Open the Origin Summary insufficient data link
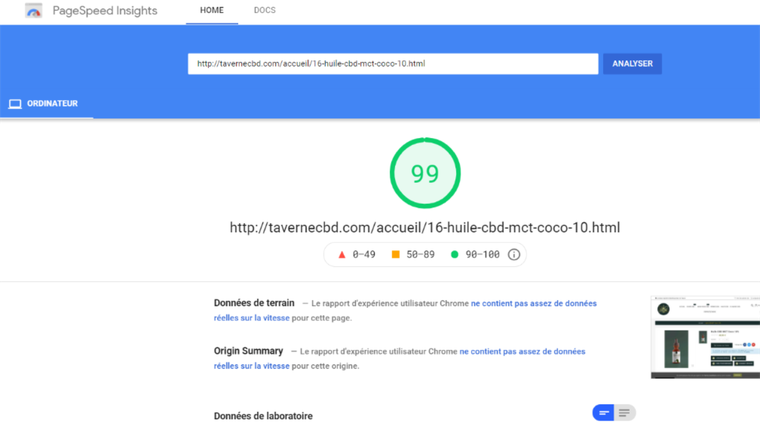The image size is (760, 427). tap(399, 359)
